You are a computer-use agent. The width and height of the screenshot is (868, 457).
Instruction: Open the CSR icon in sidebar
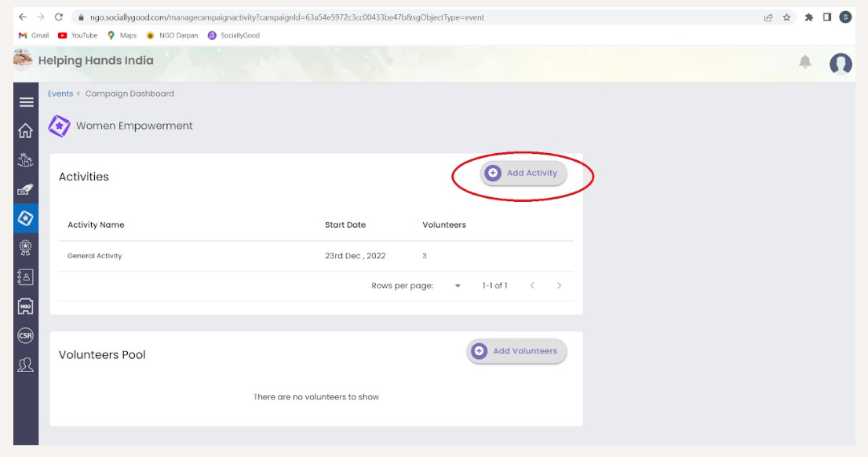(x=25, y=336)
